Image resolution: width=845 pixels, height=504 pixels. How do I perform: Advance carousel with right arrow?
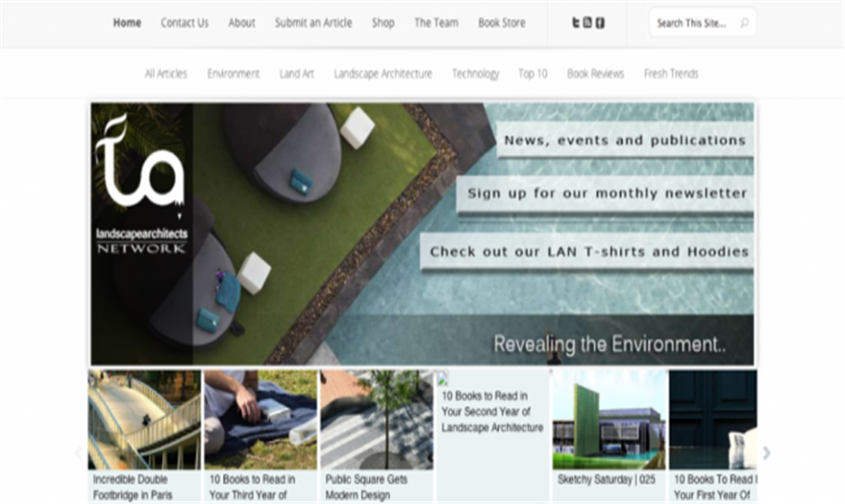click(x=765, y=453)
